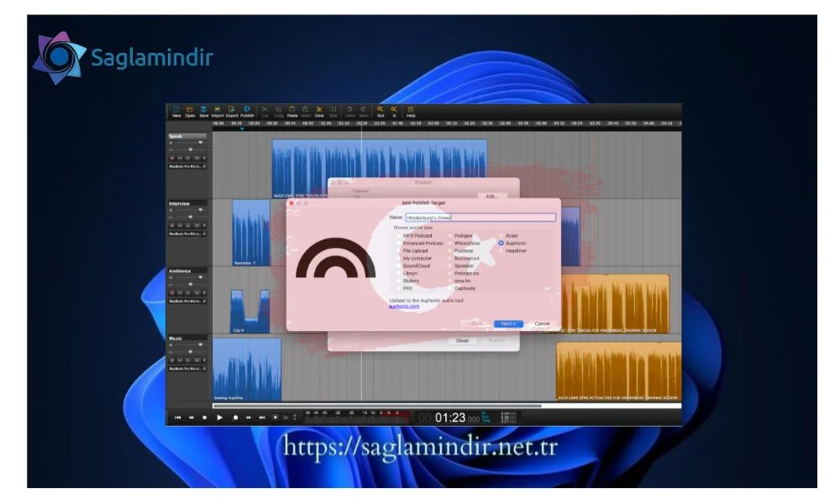Image resolution: width=840 pixels, height=504 pixels.
Task: Click the Name field in the dialog
Action: 480,218
